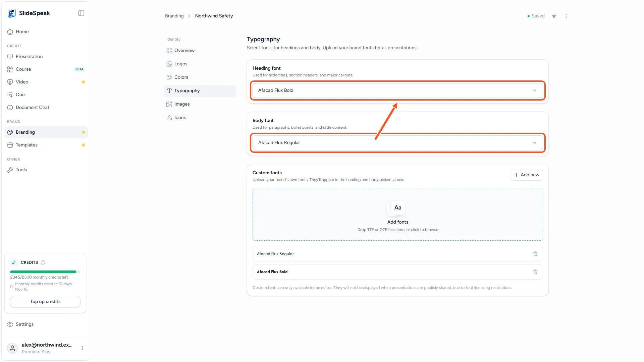Go to Home in the sidebar
644x362 pixels.
click(x=46, y=32)
